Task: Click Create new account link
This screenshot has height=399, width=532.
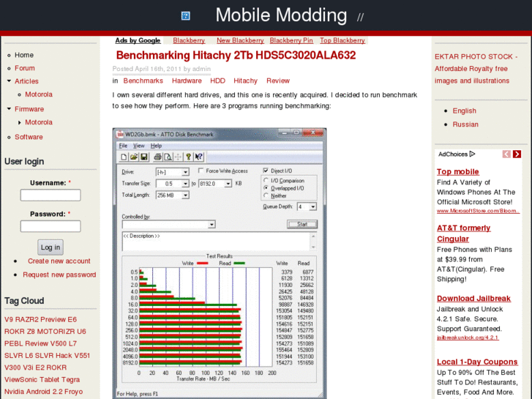Action: [59, 261]
